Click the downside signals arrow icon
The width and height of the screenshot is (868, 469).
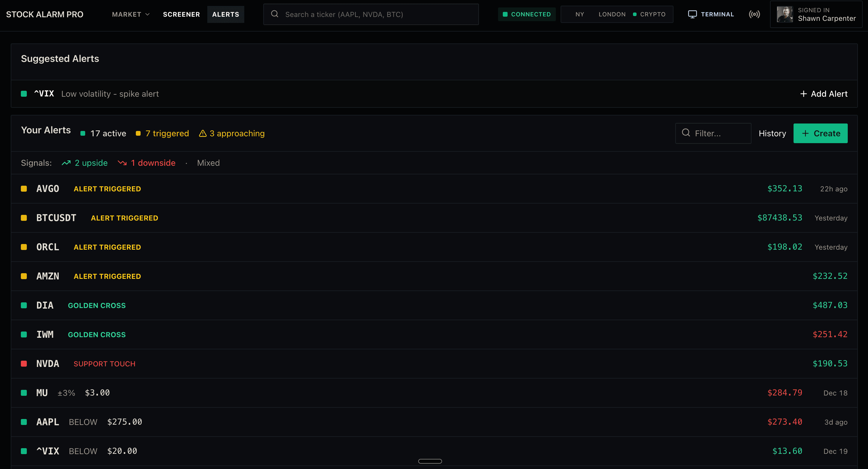pos(122,162)
